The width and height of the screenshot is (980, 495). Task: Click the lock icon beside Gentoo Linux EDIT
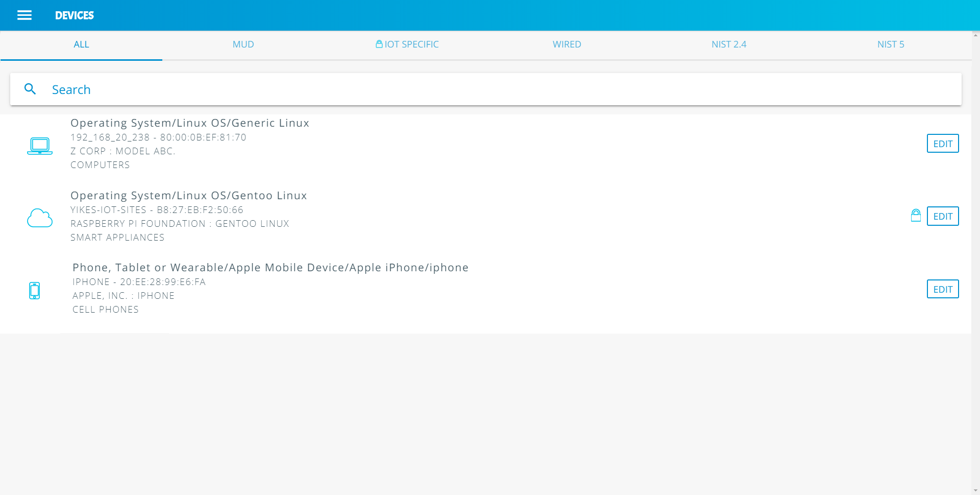pos(916,216)
